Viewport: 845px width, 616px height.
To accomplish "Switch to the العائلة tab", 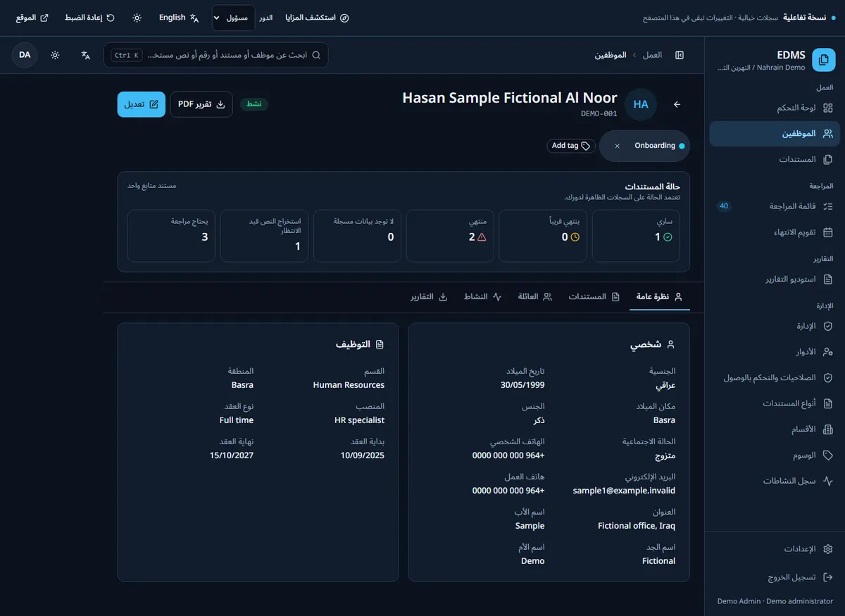I will 535,297.
